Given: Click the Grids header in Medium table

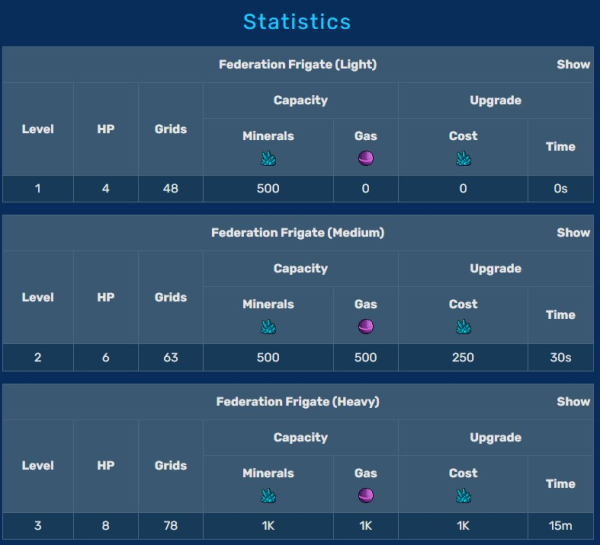Looking at the screenshot, I should (170, 297).
